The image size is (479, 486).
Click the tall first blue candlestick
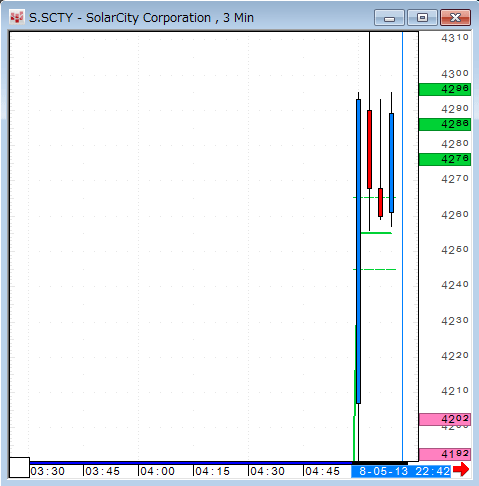coord(358,251)
